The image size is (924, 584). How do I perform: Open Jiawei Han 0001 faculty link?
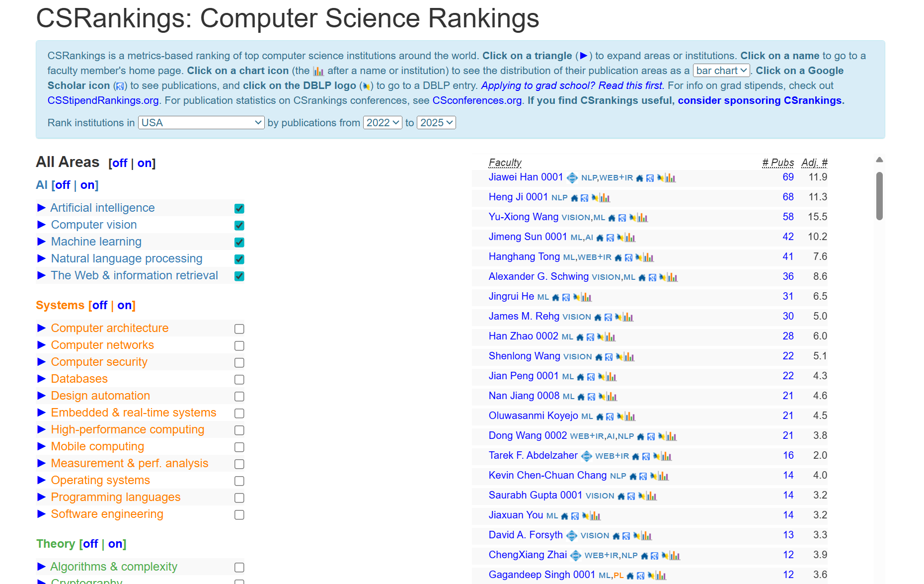pos(526,177)
